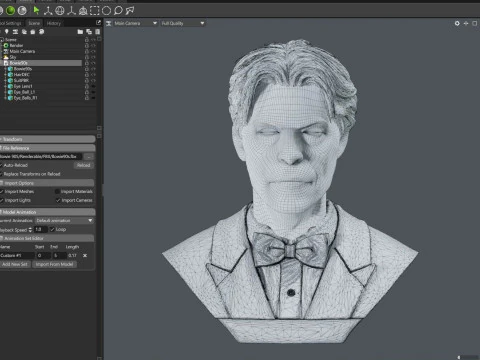The height and width of the screenshot is (360, 480).
Task: Maximize viewport with the square icon
Action: 475,23
